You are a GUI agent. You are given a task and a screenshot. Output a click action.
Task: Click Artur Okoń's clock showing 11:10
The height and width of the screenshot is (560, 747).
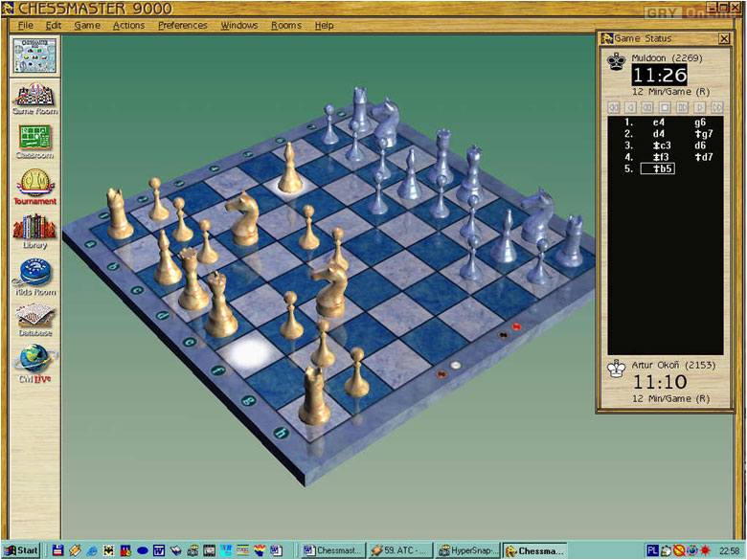[659, 382]
